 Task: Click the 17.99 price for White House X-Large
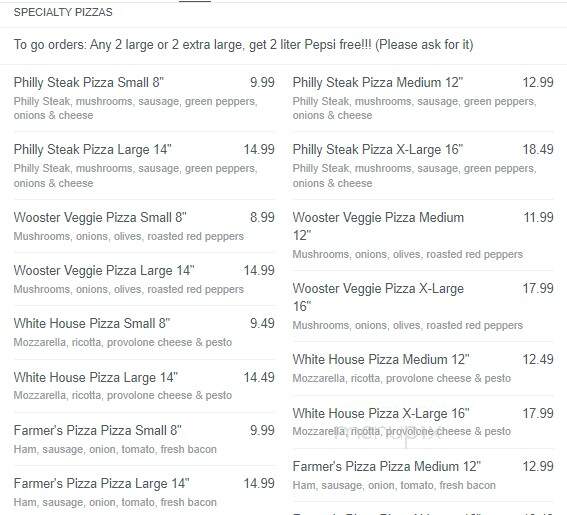[x=538, y=413]
